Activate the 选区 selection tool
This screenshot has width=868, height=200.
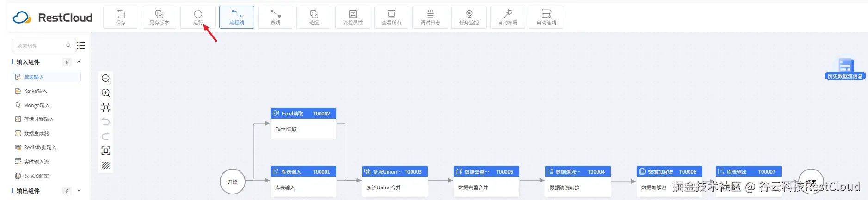(314, 17)
